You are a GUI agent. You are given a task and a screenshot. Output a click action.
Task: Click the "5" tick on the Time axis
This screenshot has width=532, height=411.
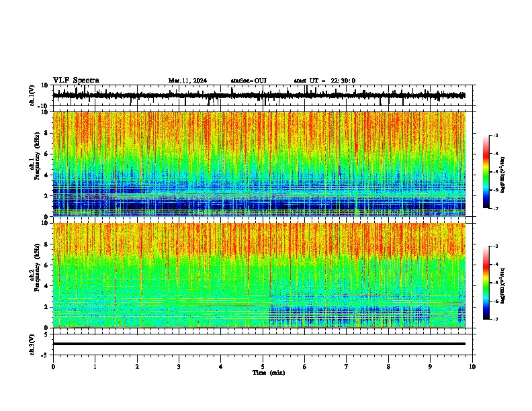coord(263,367)
